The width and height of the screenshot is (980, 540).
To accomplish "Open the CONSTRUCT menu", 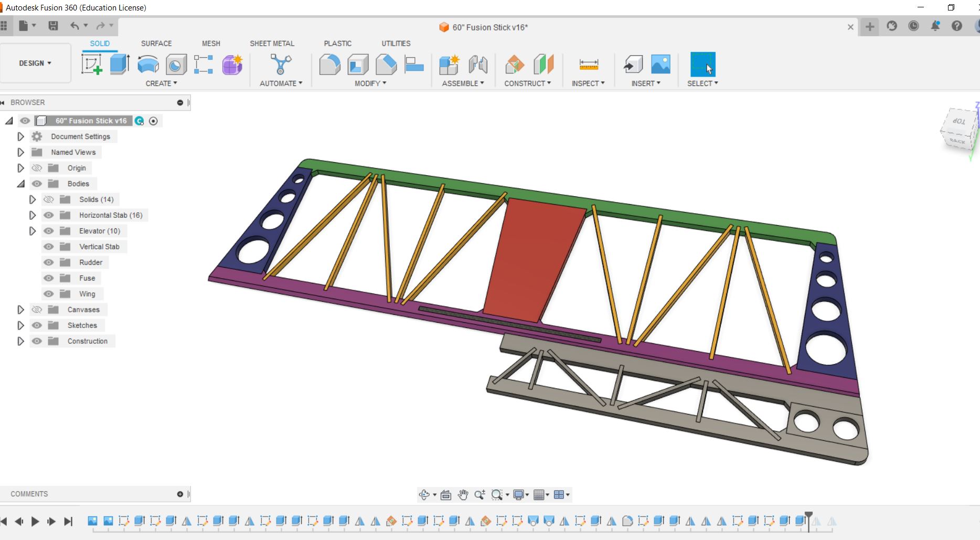I will pos(527,83).
